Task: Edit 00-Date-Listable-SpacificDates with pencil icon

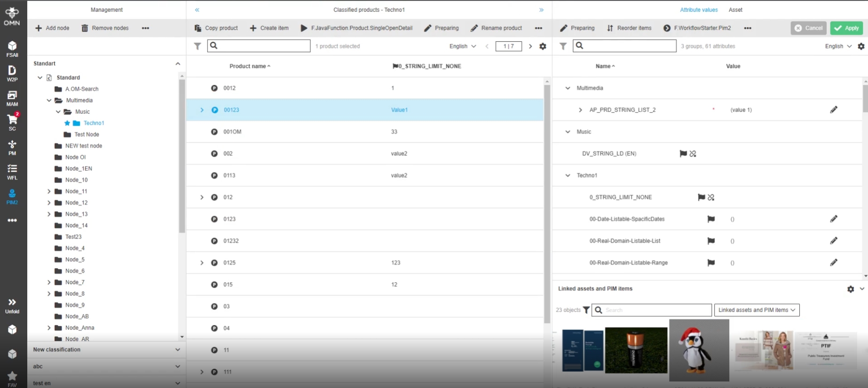Action: coord(834,219)
